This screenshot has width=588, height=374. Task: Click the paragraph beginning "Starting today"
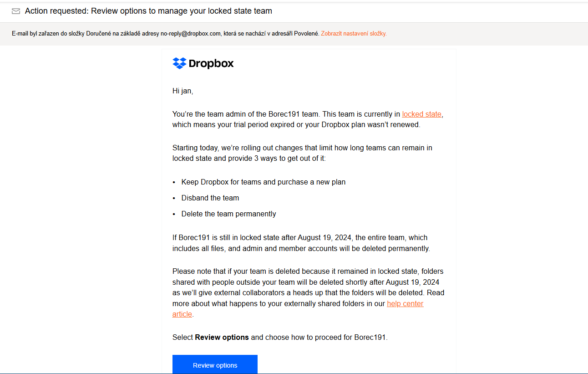(302, 153)
